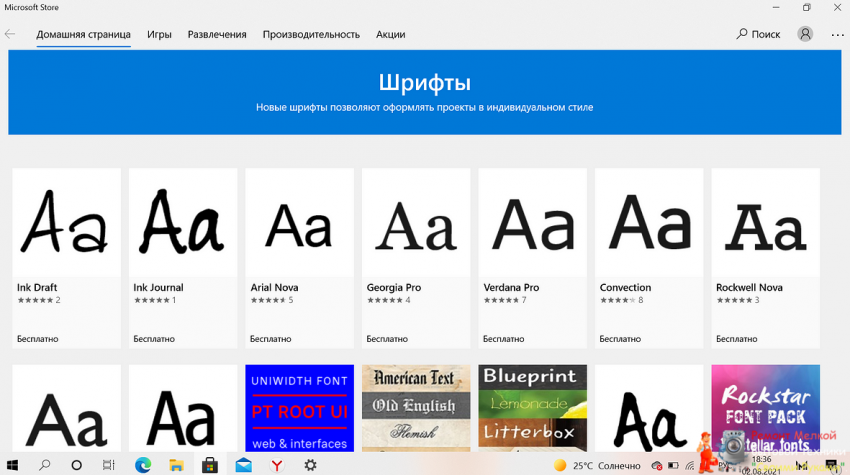This screenshot has width=850, height=475.
Task: Click the Rockstar Font Pack tile
Action: click(x=765, y=408)
